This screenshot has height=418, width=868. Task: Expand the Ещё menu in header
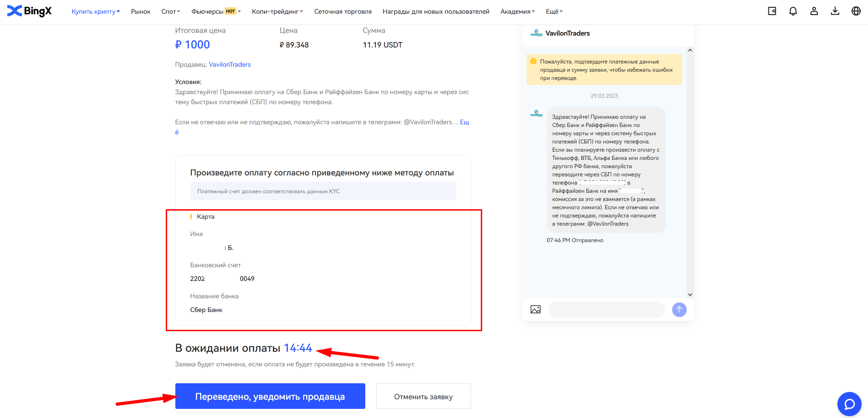click(x=554, y=11)
